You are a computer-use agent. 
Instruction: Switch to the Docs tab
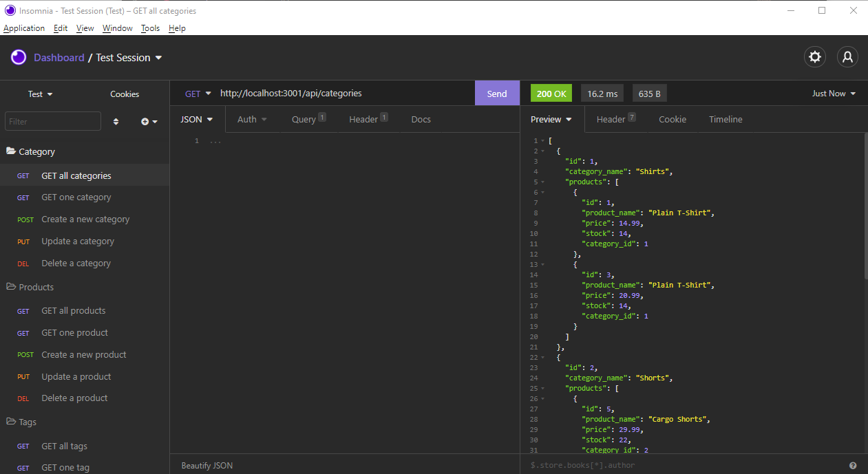[x=421, y=119]
